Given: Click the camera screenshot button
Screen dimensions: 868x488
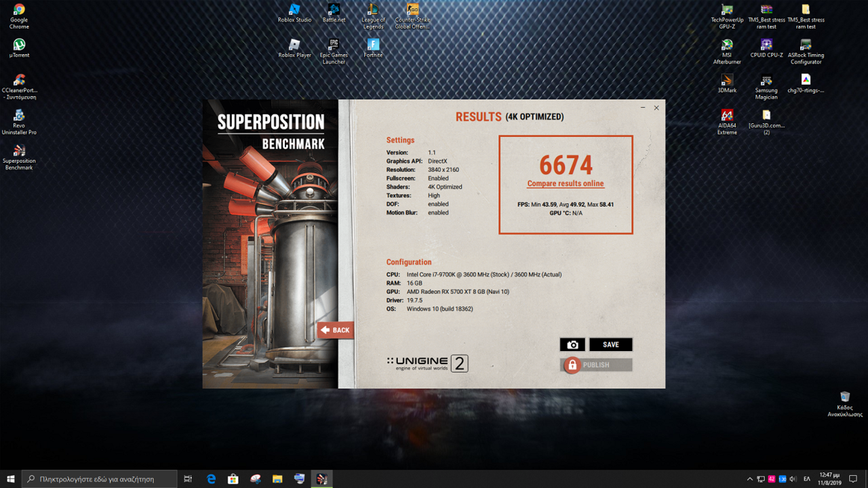Looking at the screenshot, I should (x=572, y=344).
